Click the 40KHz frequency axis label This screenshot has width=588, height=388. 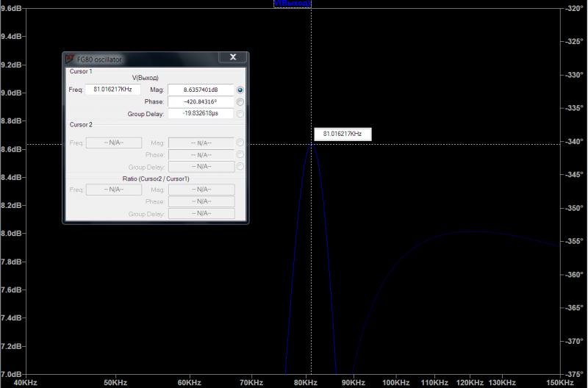point(25,383)
